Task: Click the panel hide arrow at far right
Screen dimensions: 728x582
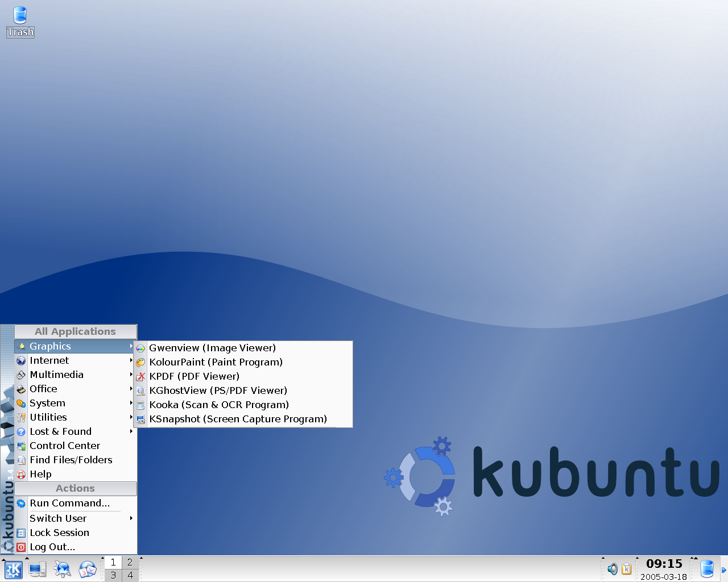Action: [x=725, y=569]
